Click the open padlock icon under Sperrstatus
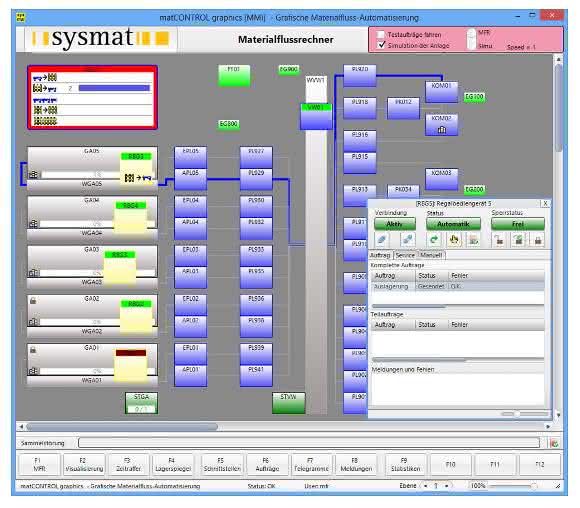Image resolution: width=580 pixels, height=508 pixels. (499, 240)
